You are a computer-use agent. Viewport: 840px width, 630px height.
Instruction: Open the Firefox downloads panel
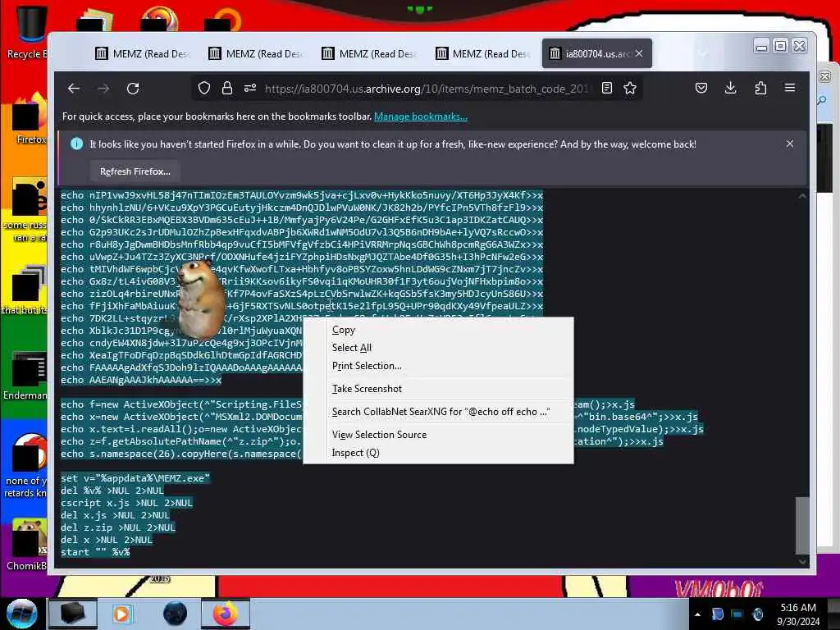731,89
